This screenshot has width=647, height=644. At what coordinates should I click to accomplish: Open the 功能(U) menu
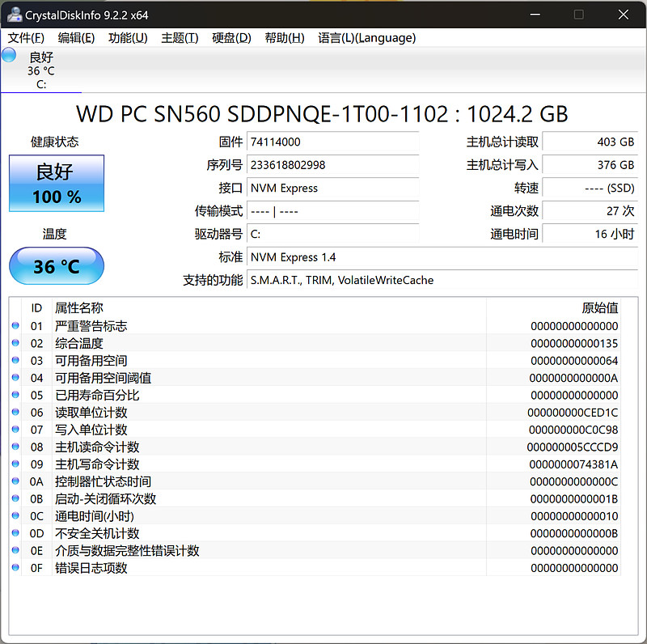coord(128,38)
